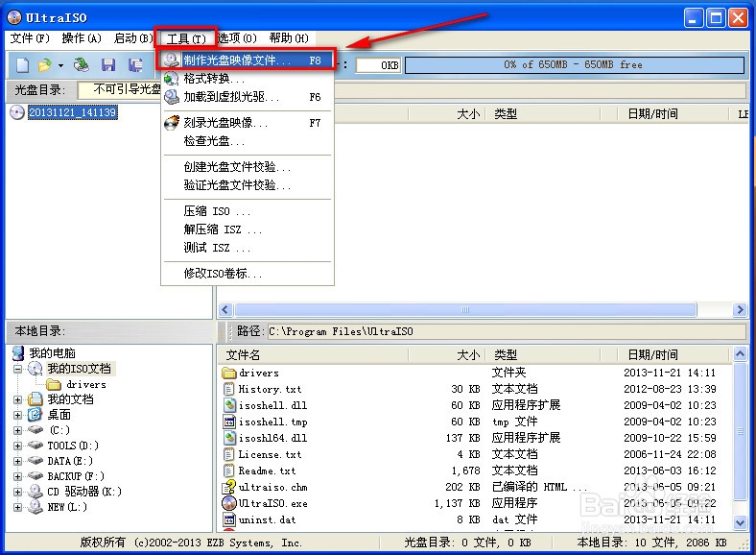Expand the 我的文档 tree node
Viewport: 756px width, 555px height.
[x=17, y=399]
